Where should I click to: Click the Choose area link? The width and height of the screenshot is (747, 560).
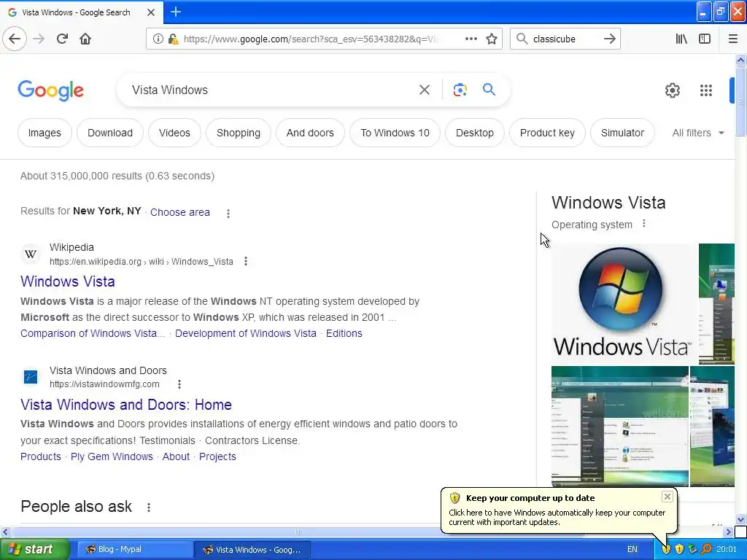click(180, 212)
